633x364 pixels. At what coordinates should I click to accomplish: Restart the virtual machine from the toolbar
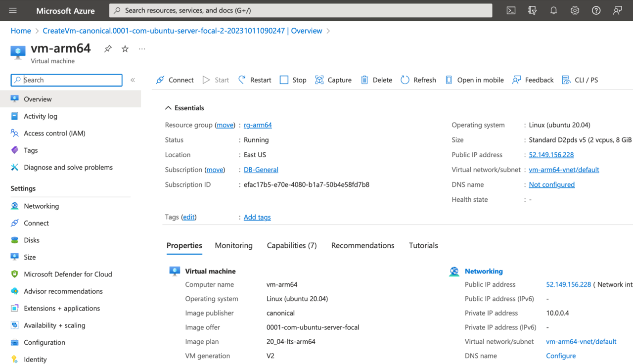click(254, 80)
